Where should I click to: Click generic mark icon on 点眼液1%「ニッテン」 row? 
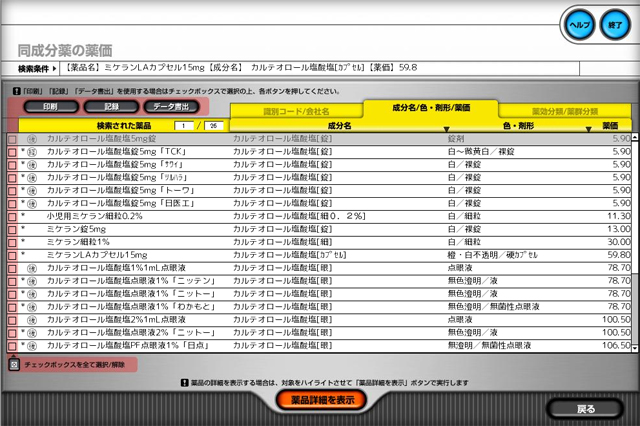tap(32, 281)
